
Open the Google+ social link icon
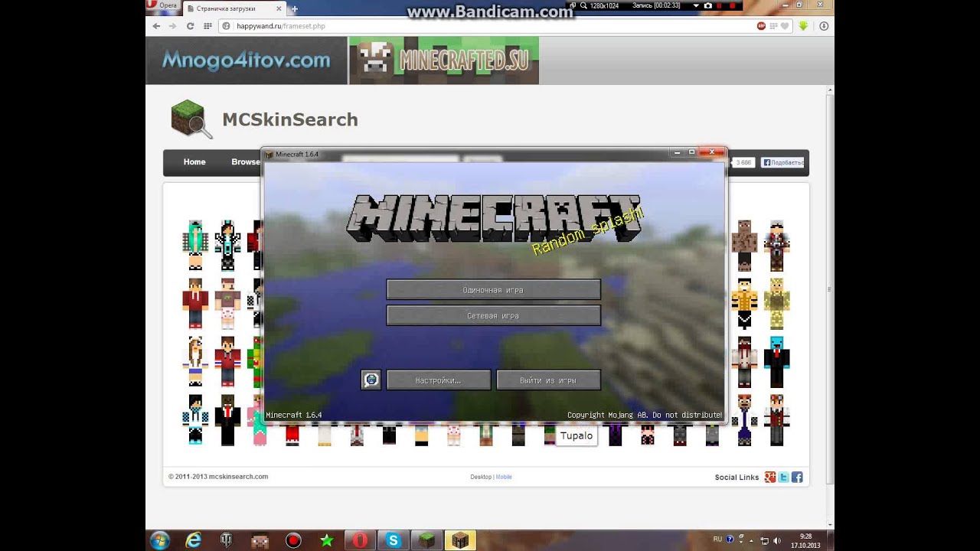click(770, 477)
